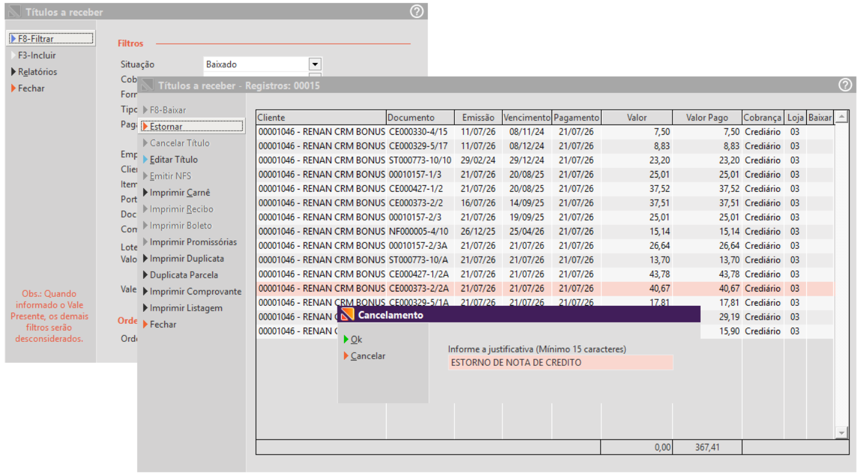
Task: Click the Vencimento column header
Action: click(526, 118)
